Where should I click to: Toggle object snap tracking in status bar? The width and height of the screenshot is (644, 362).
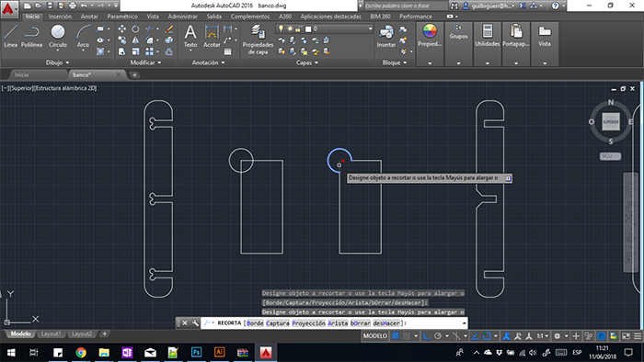[475, 336]
